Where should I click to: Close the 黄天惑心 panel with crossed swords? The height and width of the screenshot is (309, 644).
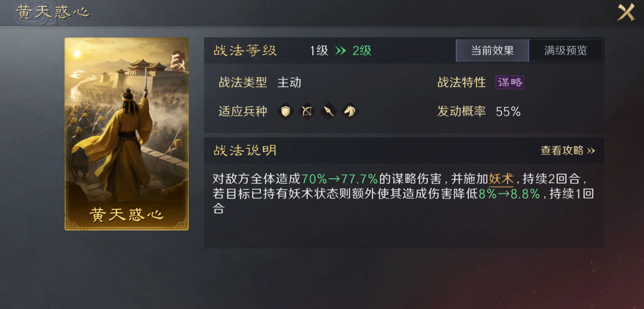[626, 12]
